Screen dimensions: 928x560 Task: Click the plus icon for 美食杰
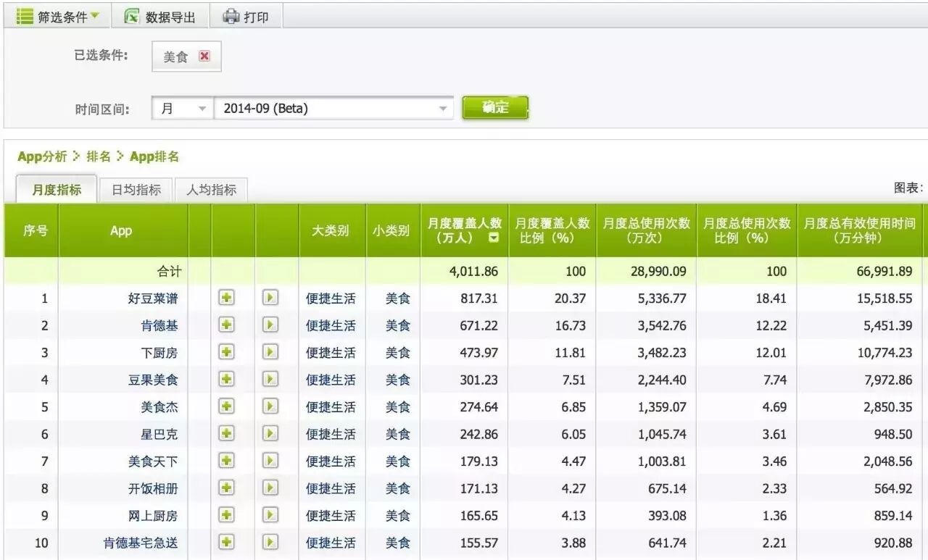click(226, 406)
